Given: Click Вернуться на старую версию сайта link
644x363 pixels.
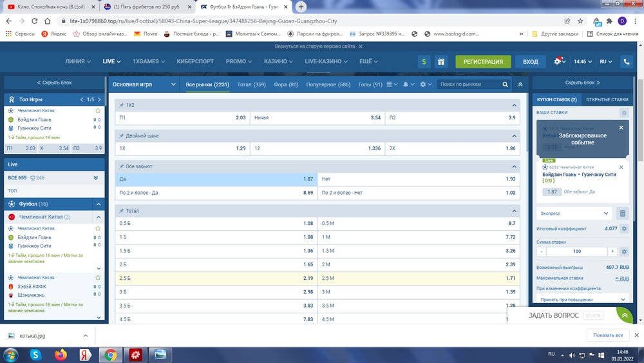Looking at the screenshot, I should tap(315, 46).
